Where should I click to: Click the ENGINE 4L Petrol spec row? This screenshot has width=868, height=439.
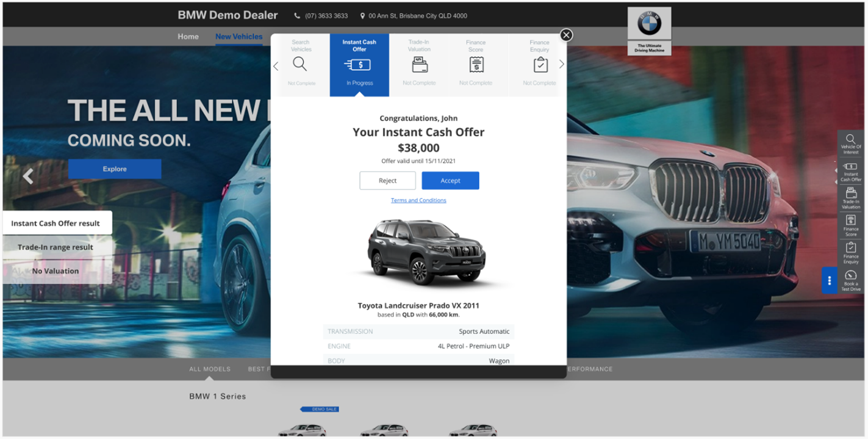(x=418, y=346)
